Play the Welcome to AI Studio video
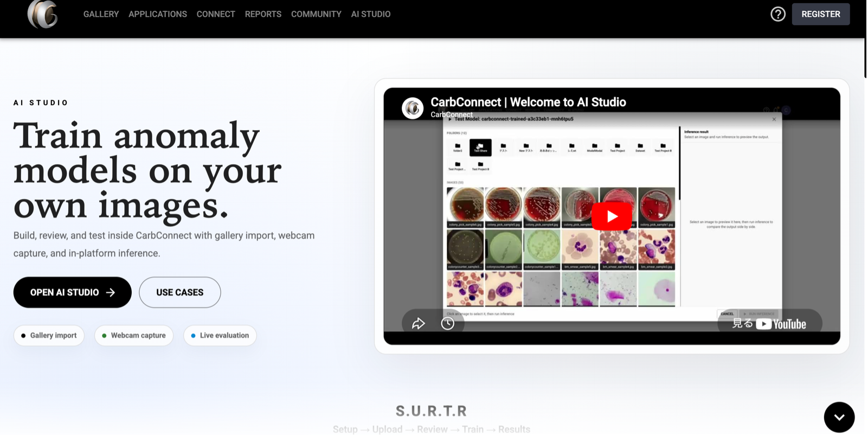Viewport: 868px width, 437px height. (613, 216)
